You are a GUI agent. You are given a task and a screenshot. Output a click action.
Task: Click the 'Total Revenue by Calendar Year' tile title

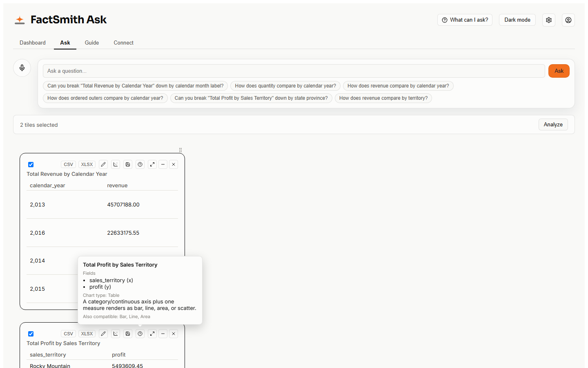point(67,174)
